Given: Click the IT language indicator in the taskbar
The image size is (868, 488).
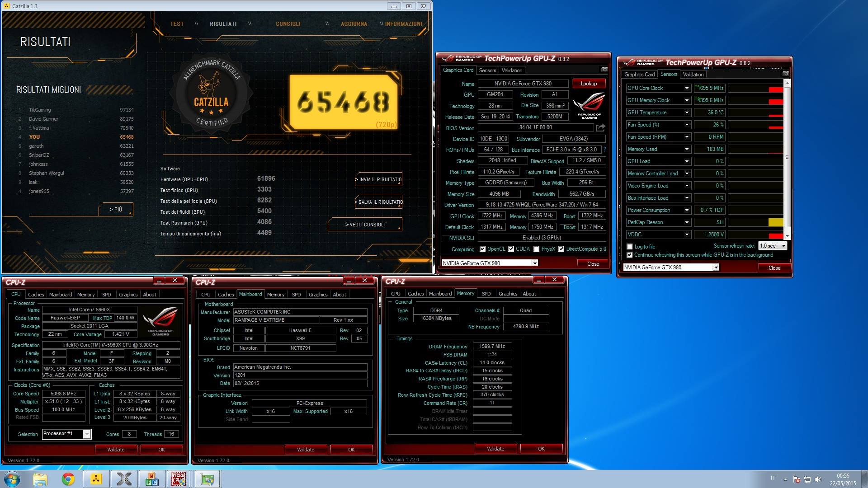Looking at the screenshot, I should [x=773, y=478].
